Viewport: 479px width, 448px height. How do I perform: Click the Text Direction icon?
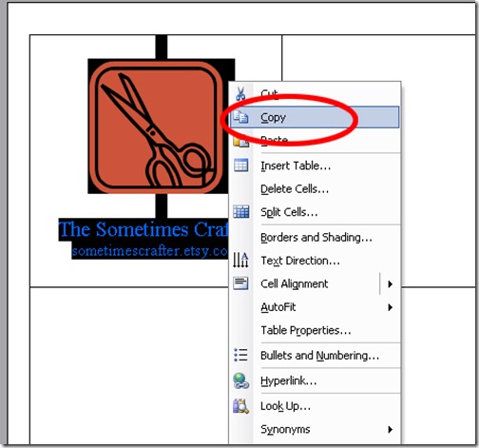click(240, 260)
